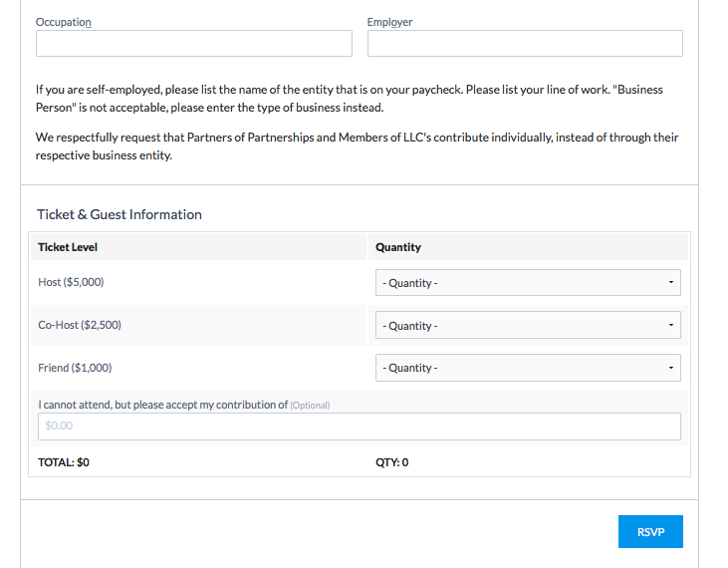Open the Host ($5,000) quantity dropdown
Viewport: 728px width, 568px height.
click(528, 283)
